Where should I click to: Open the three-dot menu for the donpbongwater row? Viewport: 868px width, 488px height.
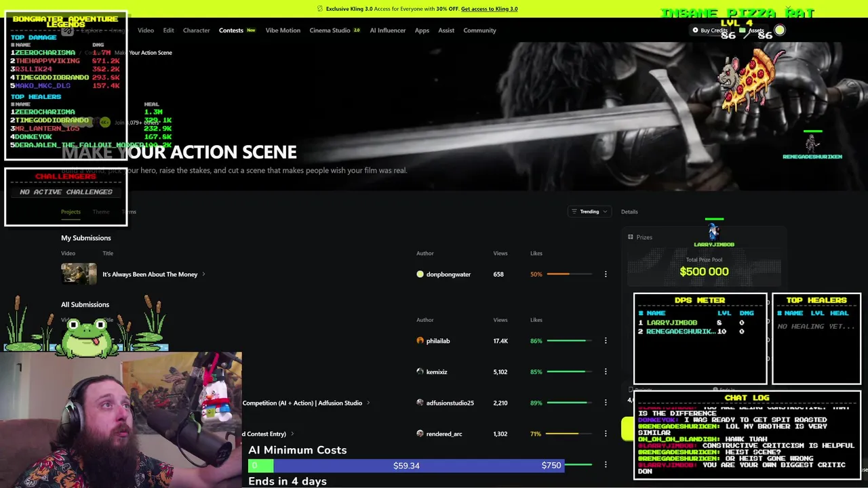point(606,274)
